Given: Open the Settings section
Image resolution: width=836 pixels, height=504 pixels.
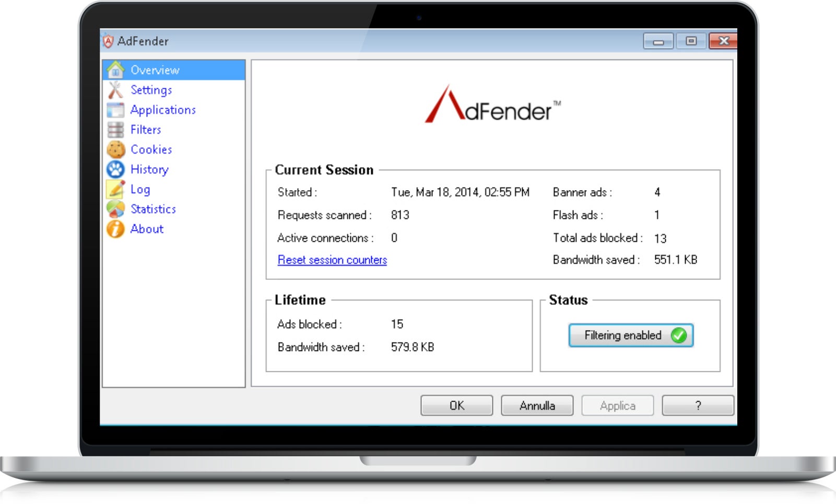Looking at the screenshot, I should [151, 90].
